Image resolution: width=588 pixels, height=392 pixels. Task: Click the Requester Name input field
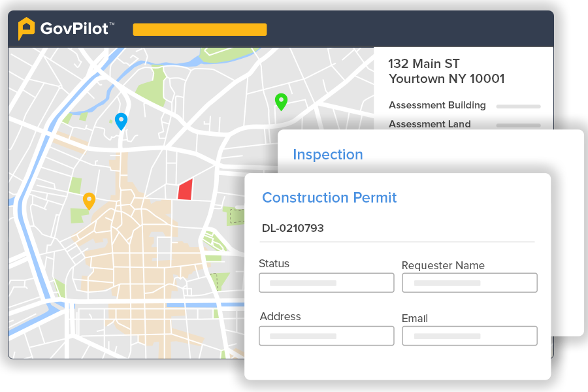pos(469,282)
